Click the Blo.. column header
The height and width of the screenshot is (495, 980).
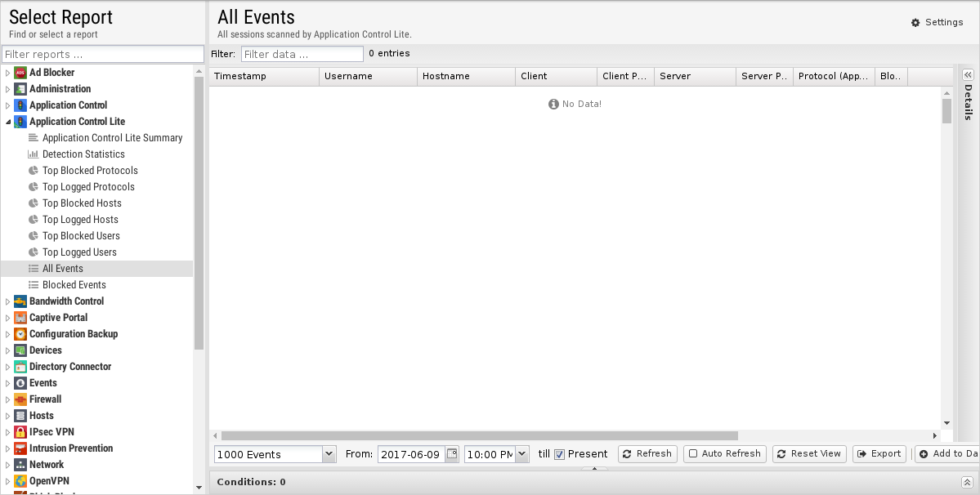891,76
